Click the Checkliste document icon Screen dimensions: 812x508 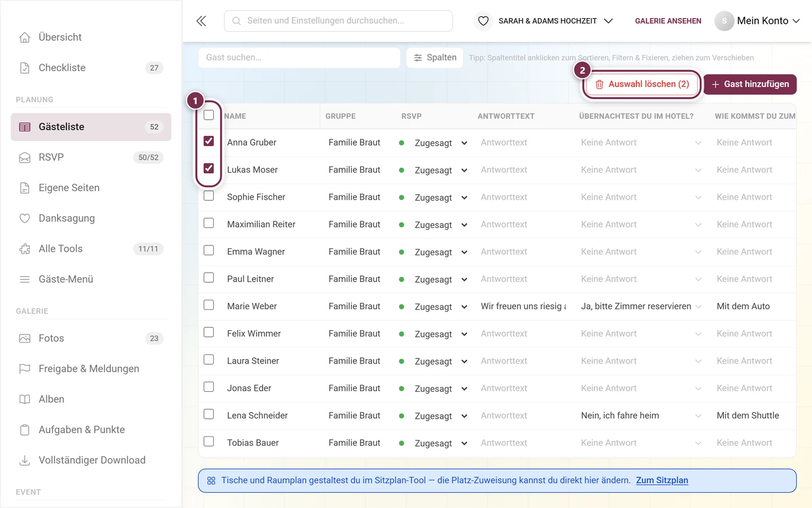click(25, 68)
